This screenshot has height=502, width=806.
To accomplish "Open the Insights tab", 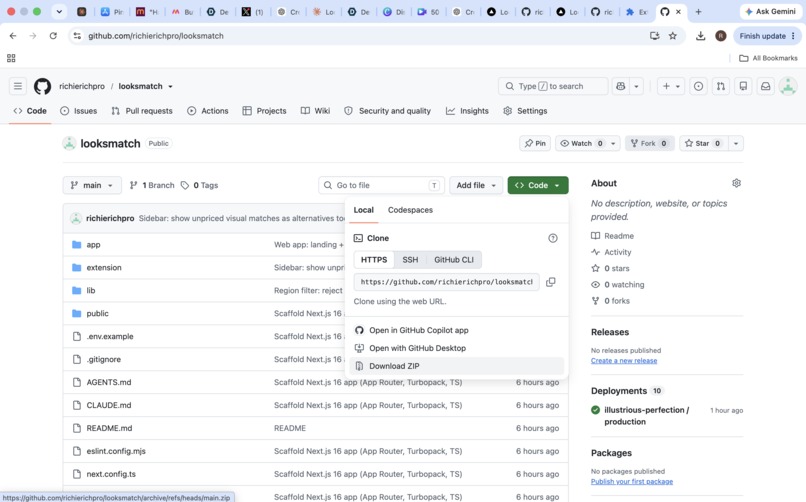I will 467,111.
